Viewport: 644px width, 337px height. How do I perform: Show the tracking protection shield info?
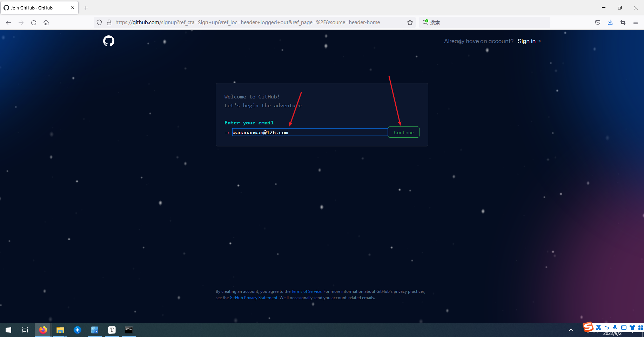point(99,22)
